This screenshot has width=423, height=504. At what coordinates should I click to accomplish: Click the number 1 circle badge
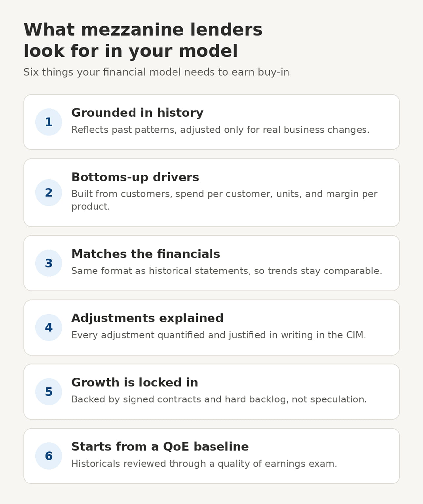[x=49, y=122]
